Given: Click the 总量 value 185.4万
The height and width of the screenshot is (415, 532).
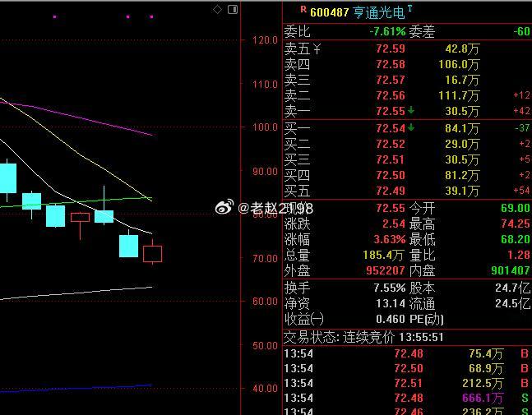Looking at the screenshot, I should 383,255.
